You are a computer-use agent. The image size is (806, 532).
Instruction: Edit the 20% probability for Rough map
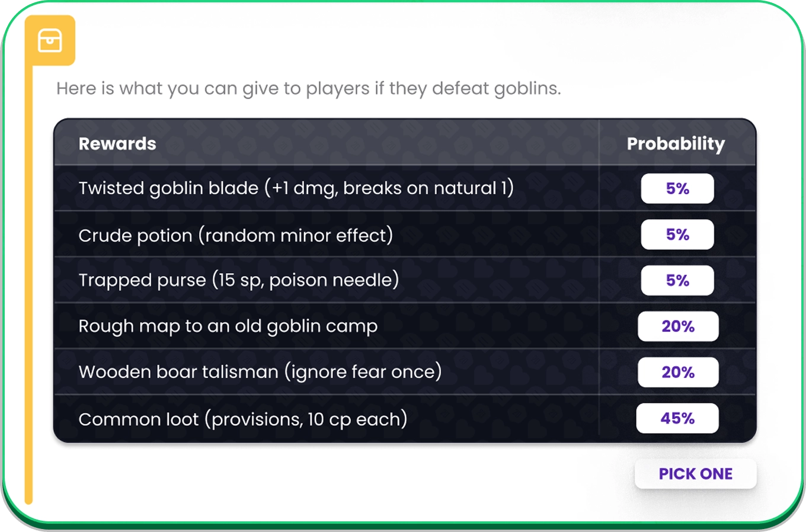(x=677, y=326)
